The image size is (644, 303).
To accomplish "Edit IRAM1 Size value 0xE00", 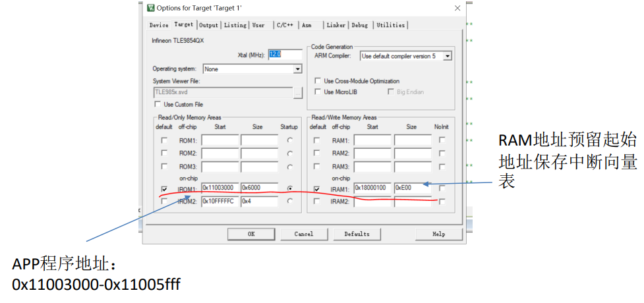I will click(x=413, y=188).
